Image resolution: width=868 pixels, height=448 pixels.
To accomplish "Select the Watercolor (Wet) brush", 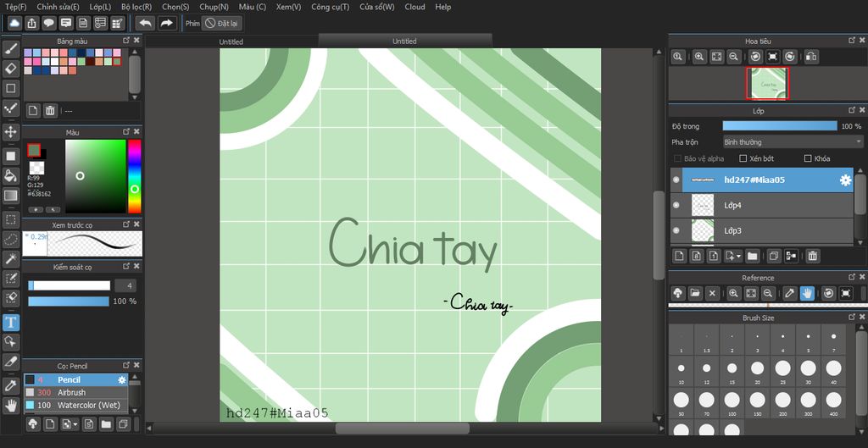I will pyautogui.click(x=75, y=405).
